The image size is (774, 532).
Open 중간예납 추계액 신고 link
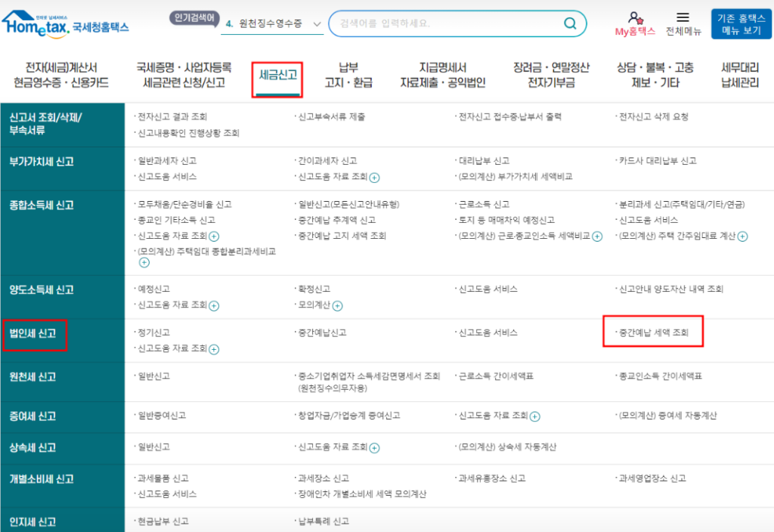tap(336, 220)
